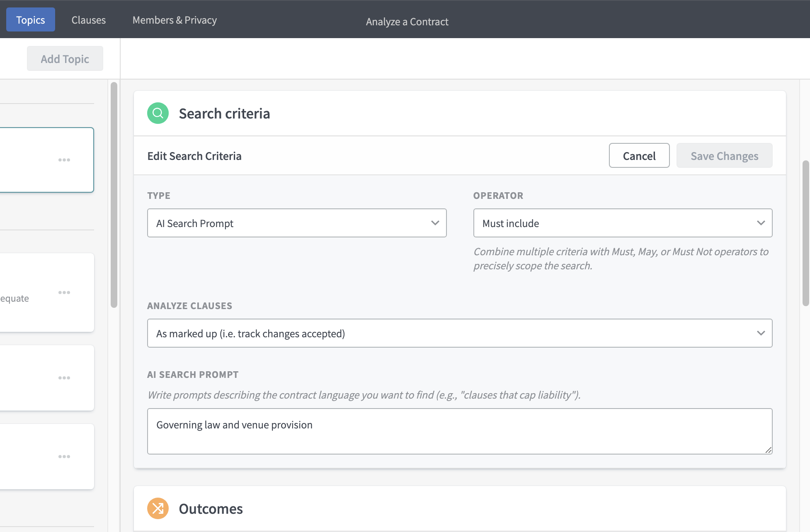Click into the AI Search Prompt text area
The height and width of the screenshot is (532, 810).
pos(460,431)
